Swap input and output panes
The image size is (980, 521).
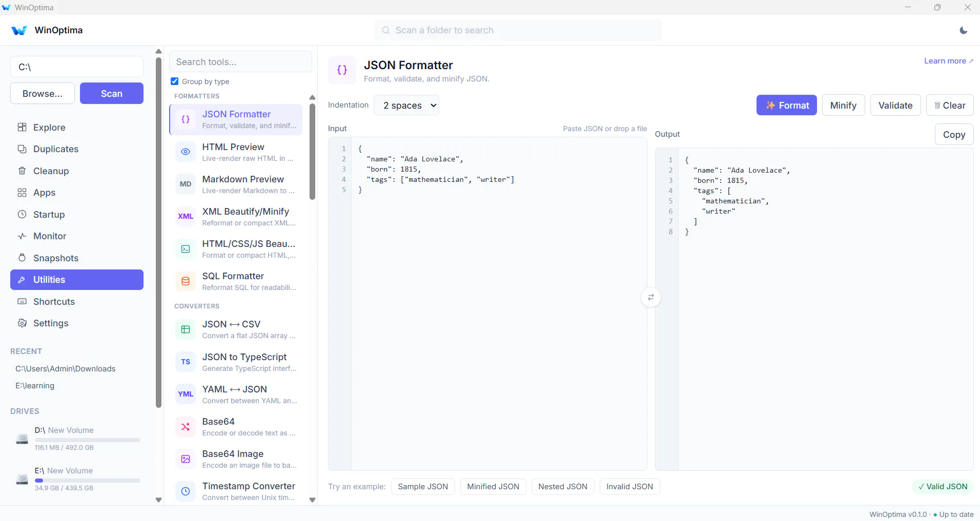point(651,297)
